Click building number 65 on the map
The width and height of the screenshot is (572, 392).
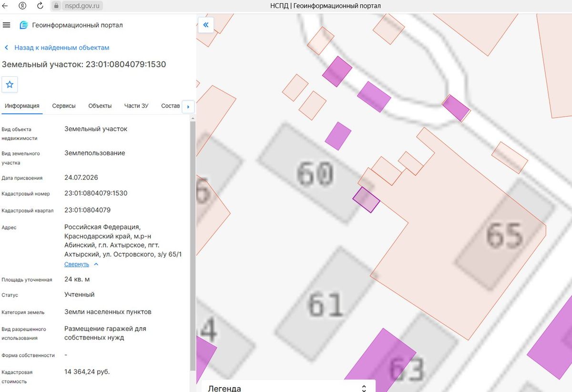(505, 235)
